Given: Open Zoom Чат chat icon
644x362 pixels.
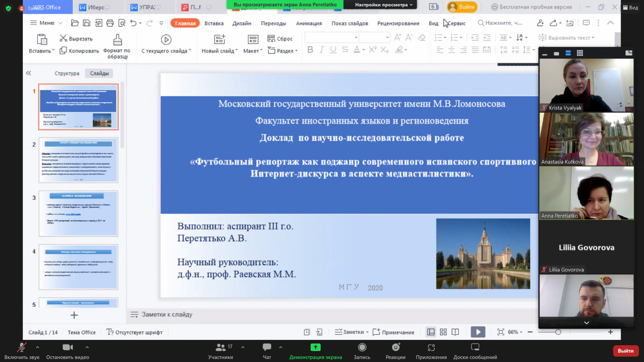Looking at the screenshot, I should [x=267, y=347].
